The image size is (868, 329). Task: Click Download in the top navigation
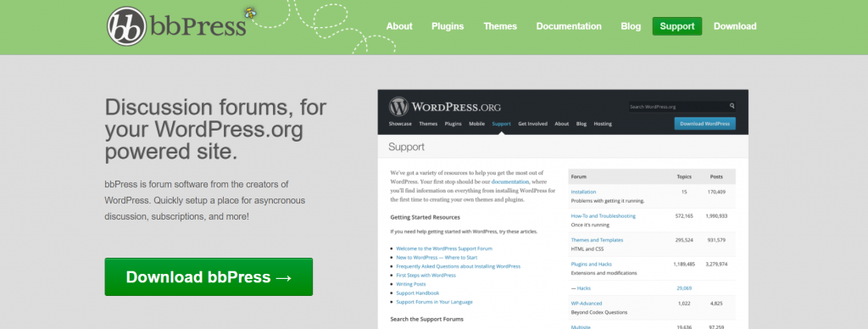735,26
